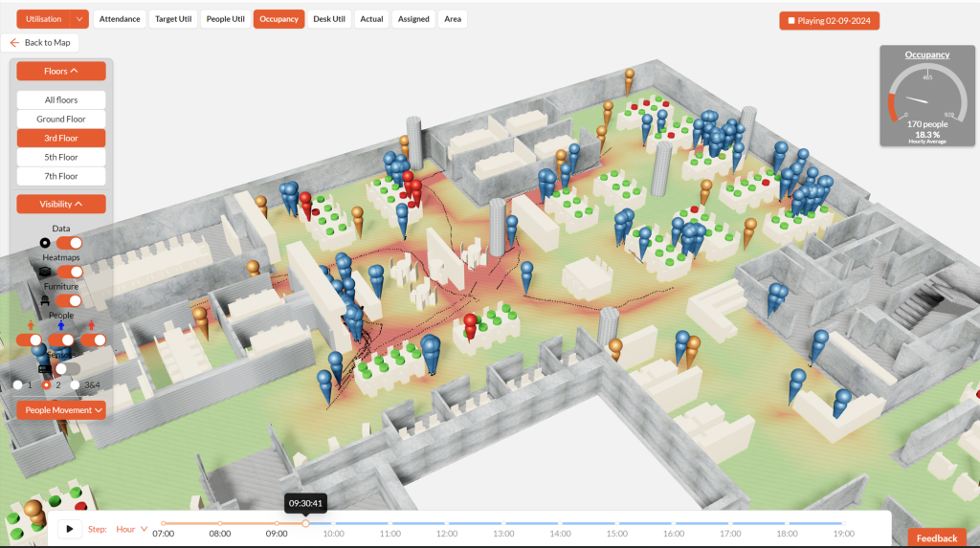Click the Data ring icon under Visibility
980x548 pixels.
pyautogui.click(x=44, y=243)
